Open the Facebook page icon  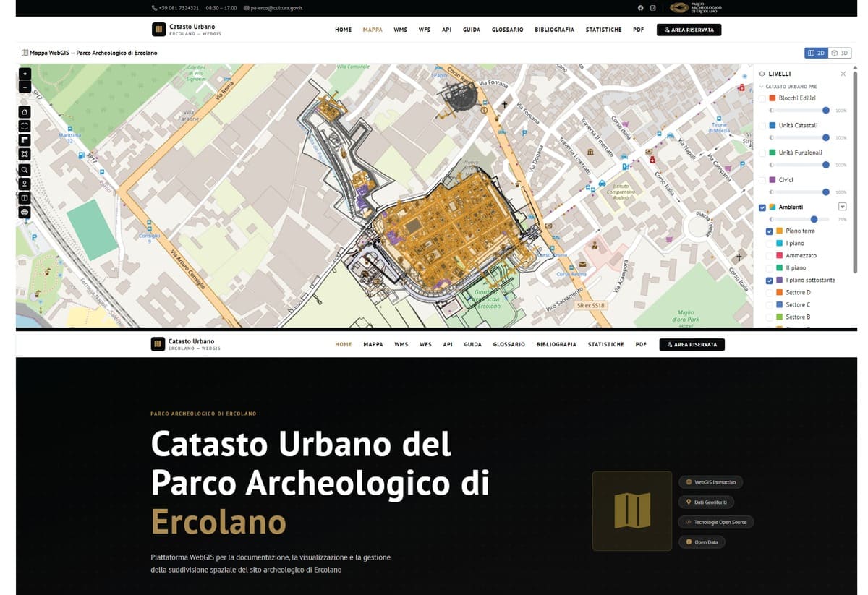[640, 7]
